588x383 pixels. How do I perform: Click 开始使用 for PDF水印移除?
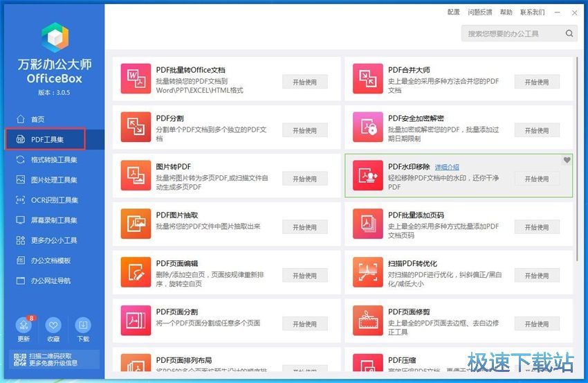[x=537, y=179]
